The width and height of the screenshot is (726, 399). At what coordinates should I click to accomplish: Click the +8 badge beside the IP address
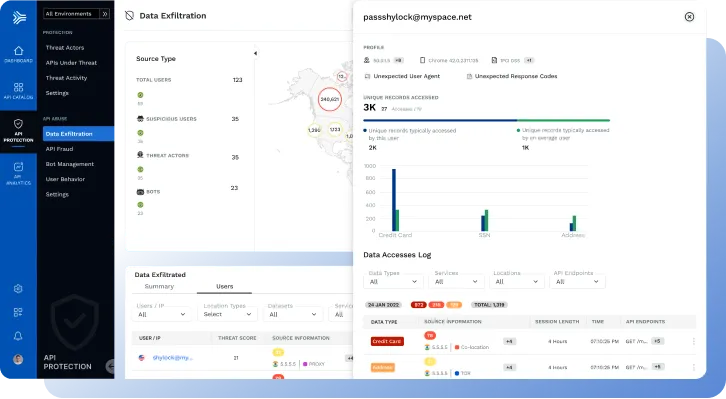coord(398,60)
